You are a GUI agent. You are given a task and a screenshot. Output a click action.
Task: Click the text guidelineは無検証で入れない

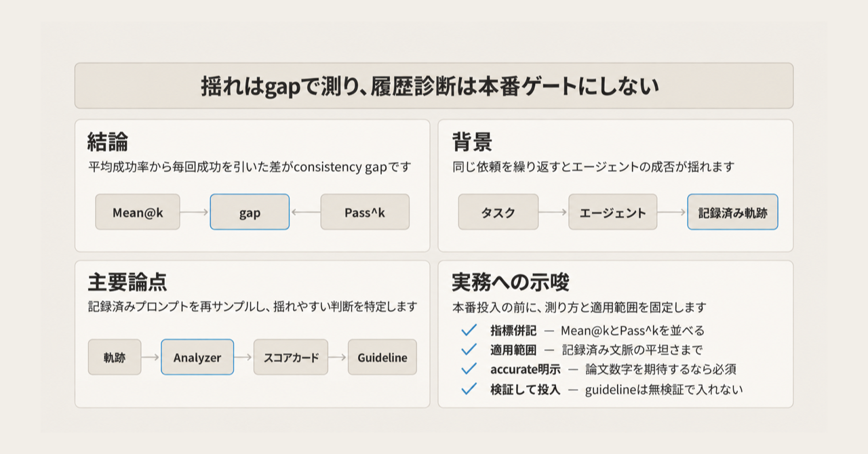(x=664, y=390)
